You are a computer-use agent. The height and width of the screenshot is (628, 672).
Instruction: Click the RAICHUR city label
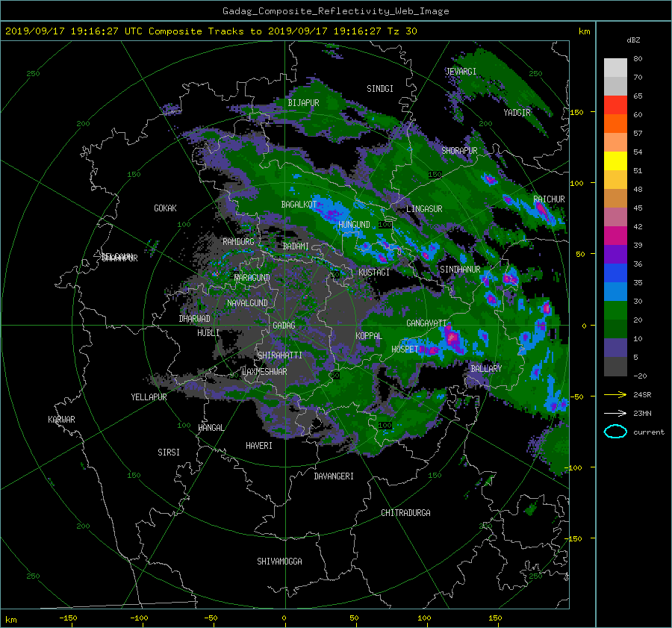coord(549,199)
